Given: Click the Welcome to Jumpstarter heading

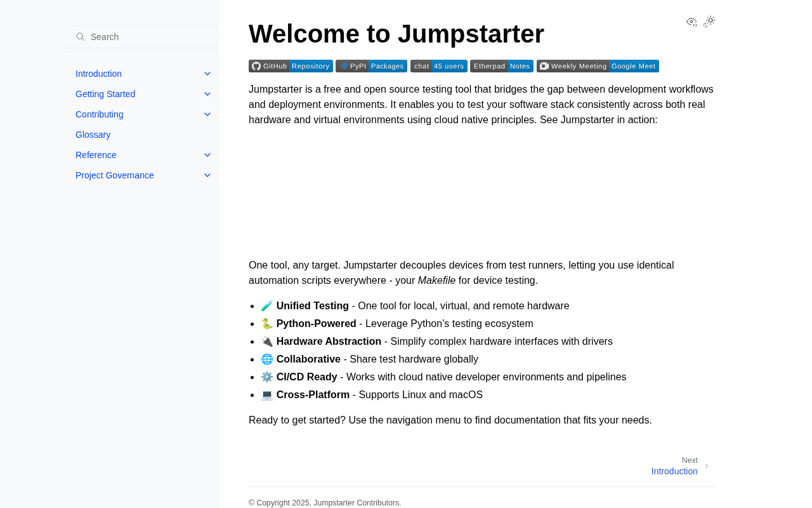Looking at the screenshot, I should coord(396,34).
